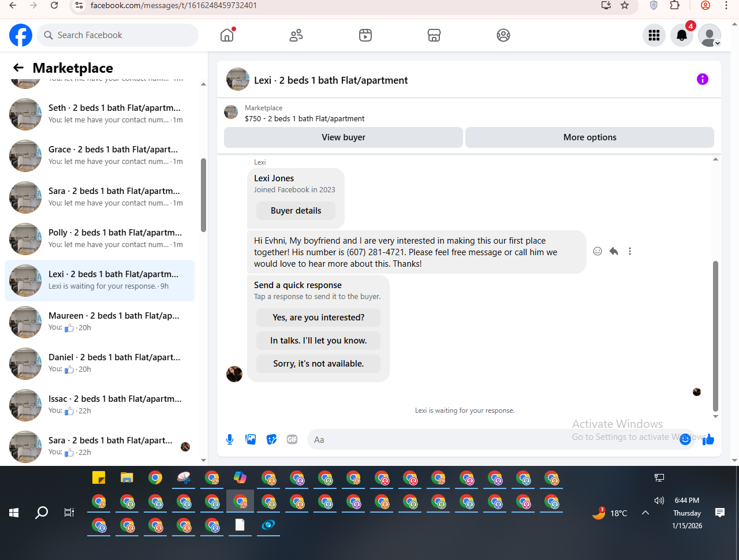The height and width of the screenshot is (560, 739).
Task: Open Seth's 2 beds 1 bath conversation
Action: (99, 114)
